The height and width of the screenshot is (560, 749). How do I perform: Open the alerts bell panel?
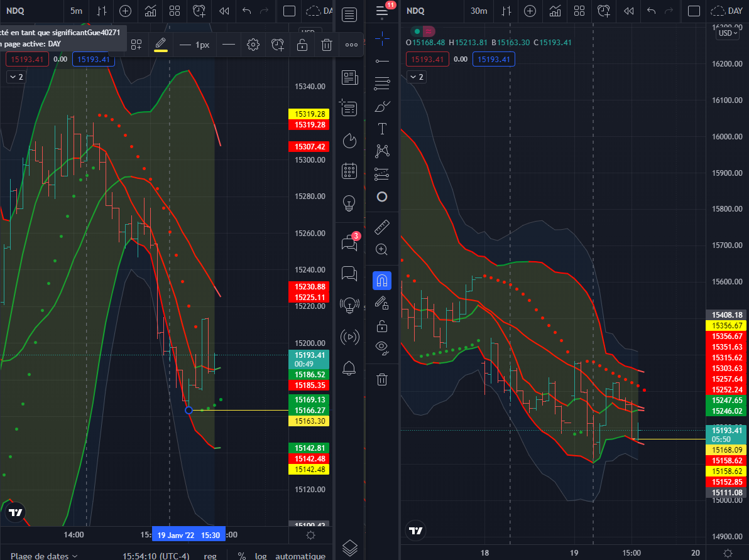[x=349, y=369]
